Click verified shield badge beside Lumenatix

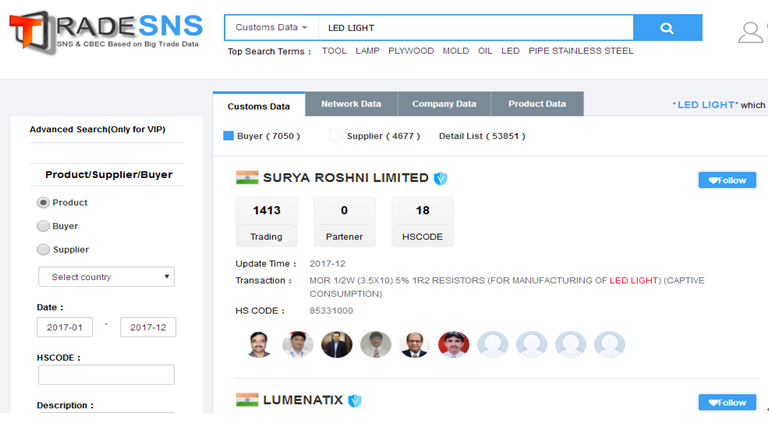tap(355, 401)
